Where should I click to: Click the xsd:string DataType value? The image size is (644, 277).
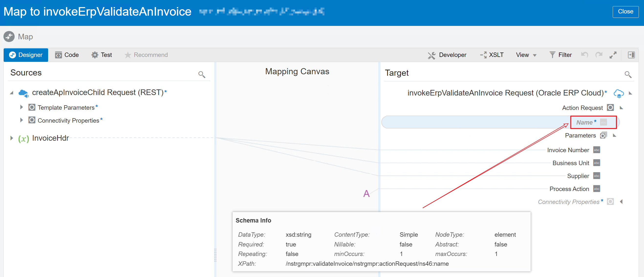(x=298, y=235)
